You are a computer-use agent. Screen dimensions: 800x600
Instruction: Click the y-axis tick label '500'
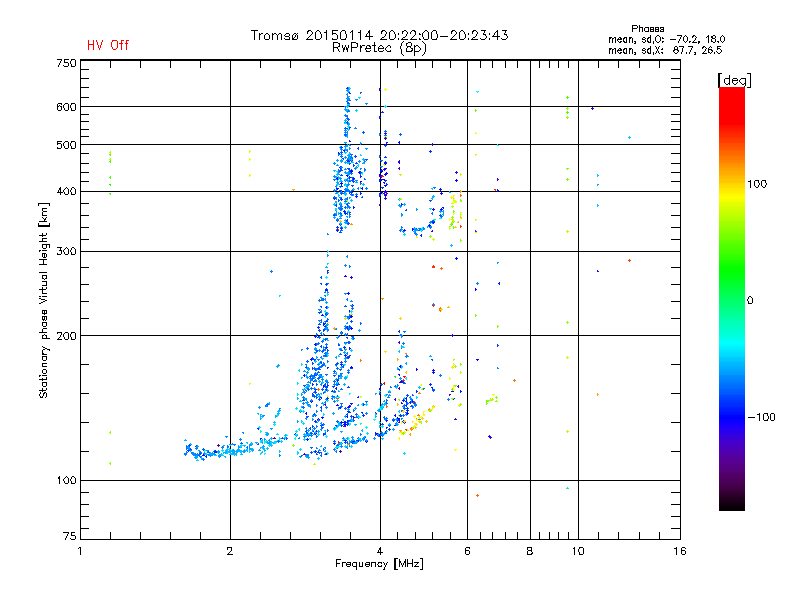click(x=66, y=145)
